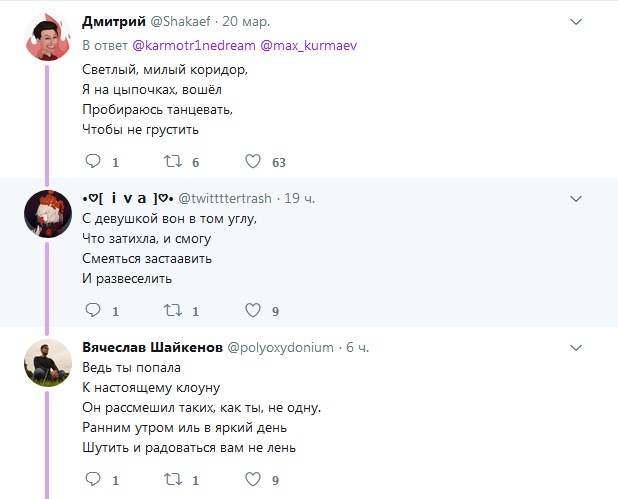Open chevron menu on @twittttertrash tweet
This screenshot has width=618, height=499.
[576, 199]
